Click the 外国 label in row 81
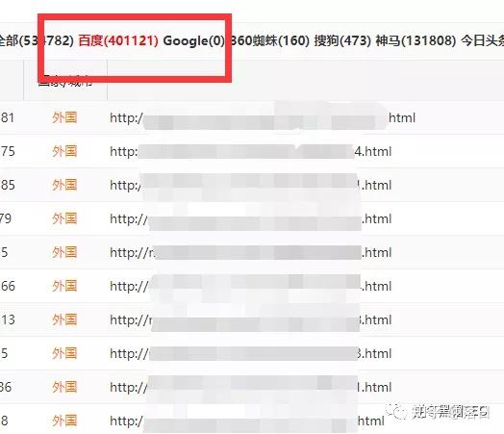This screenshot has height=434, width=504. coord(64,117)
